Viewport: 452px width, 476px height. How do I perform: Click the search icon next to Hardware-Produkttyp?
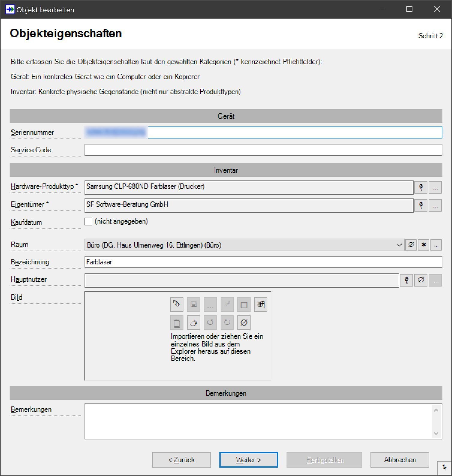tap(421, 187)
